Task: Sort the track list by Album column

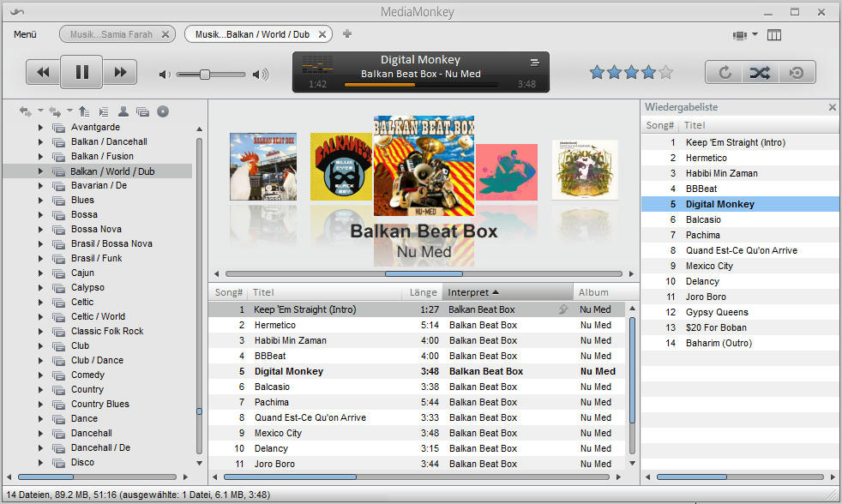Action: coord(606,292)
